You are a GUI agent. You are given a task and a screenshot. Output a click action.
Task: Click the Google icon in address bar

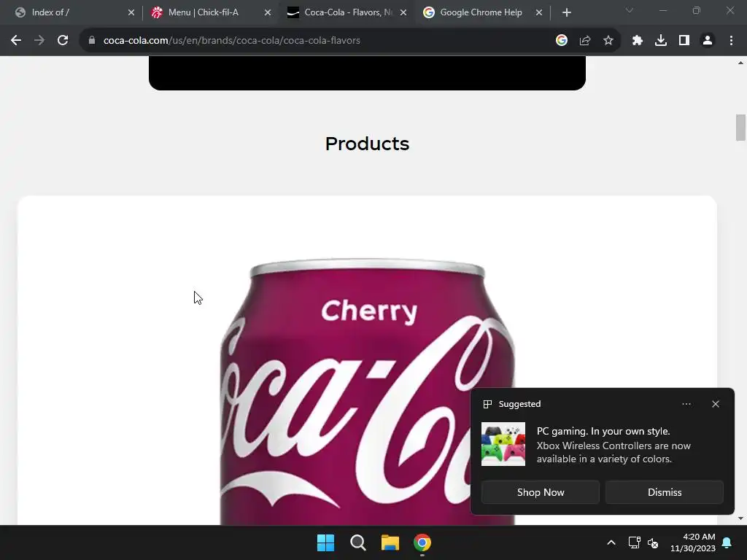[561, 41]
